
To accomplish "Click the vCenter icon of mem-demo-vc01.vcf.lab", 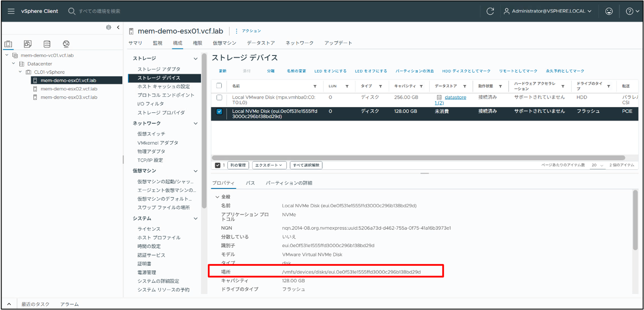I will pos(15,55).
